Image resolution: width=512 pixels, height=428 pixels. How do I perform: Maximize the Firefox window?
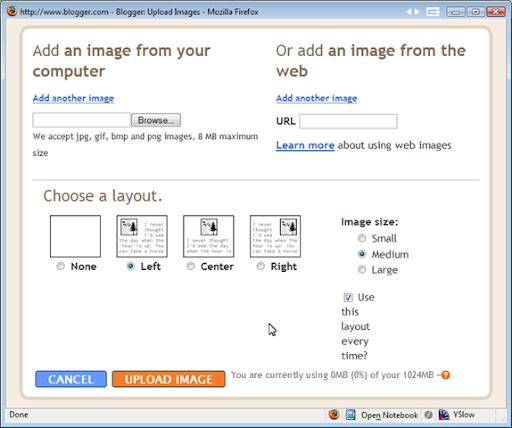pyautogui.click(x=476, y=12)
